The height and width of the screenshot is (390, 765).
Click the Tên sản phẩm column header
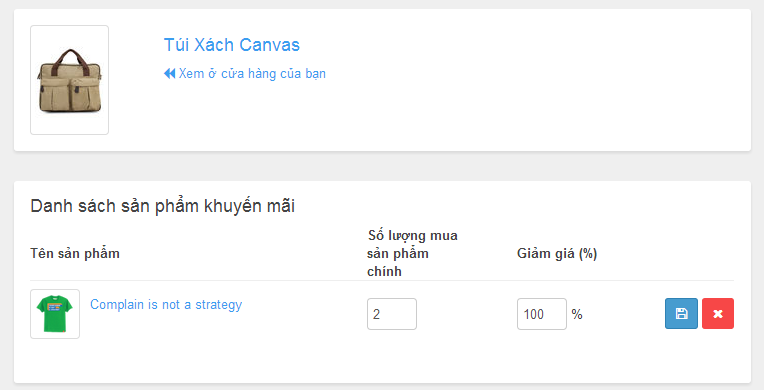pyautogui.click(x=75, y=253)
